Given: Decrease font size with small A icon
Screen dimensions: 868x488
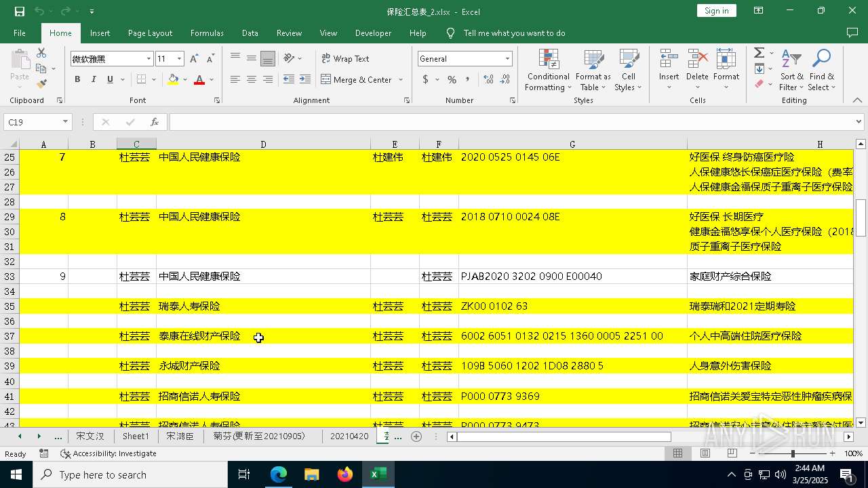Looking at the screenshot, I should (x=210, y=59).
